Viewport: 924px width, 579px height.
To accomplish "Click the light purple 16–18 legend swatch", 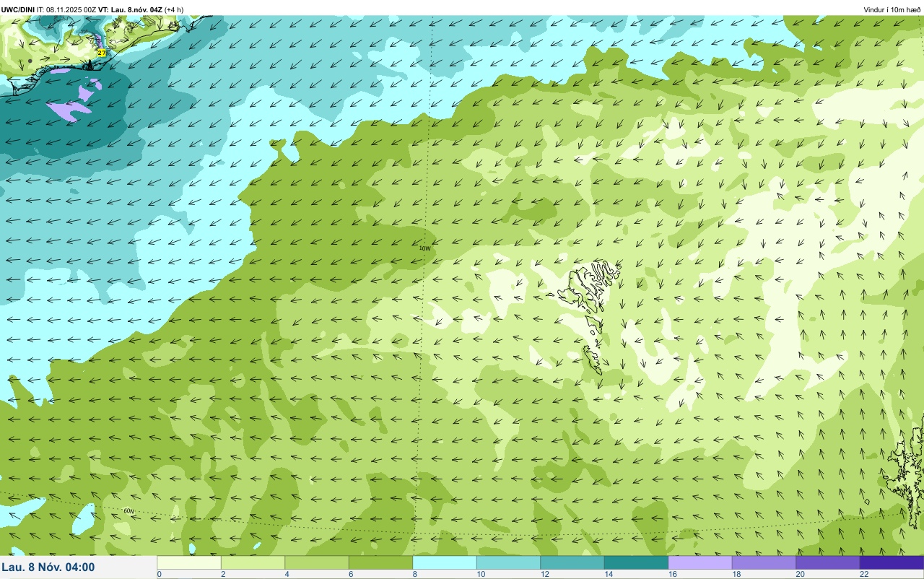I will coord(700,562).
